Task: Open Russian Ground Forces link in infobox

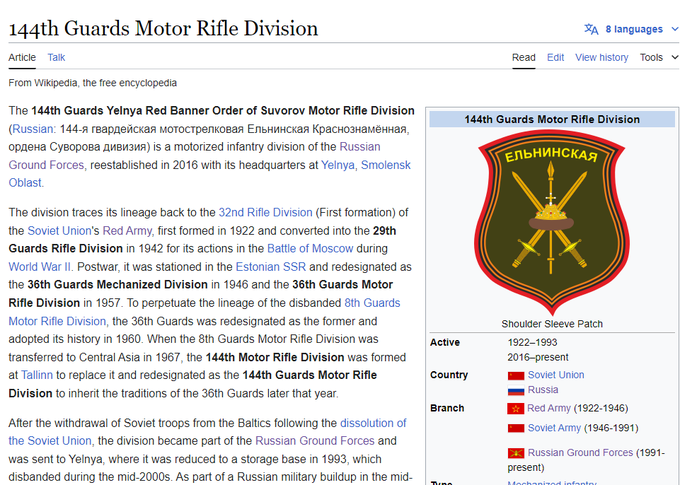Action: coord(580,452)
